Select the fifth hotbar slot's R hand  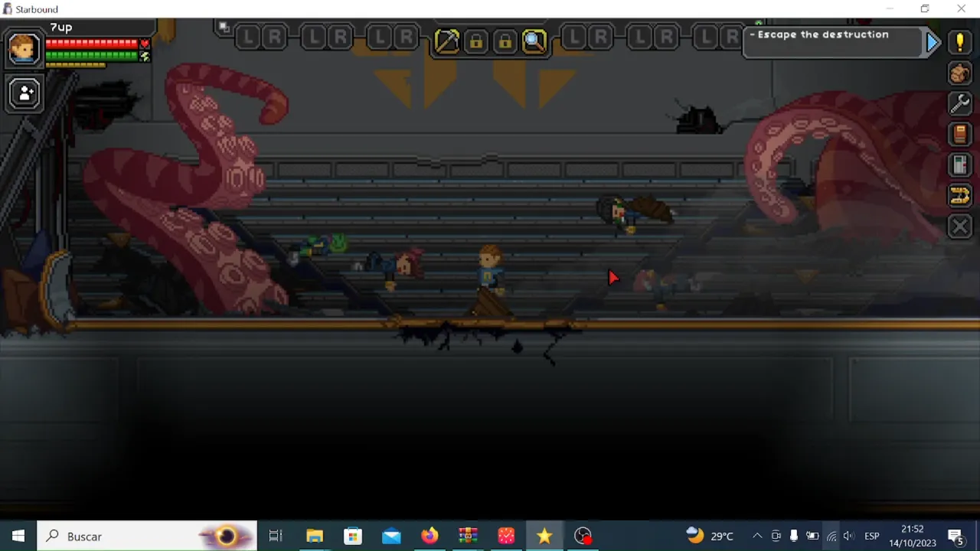point(667,36)
